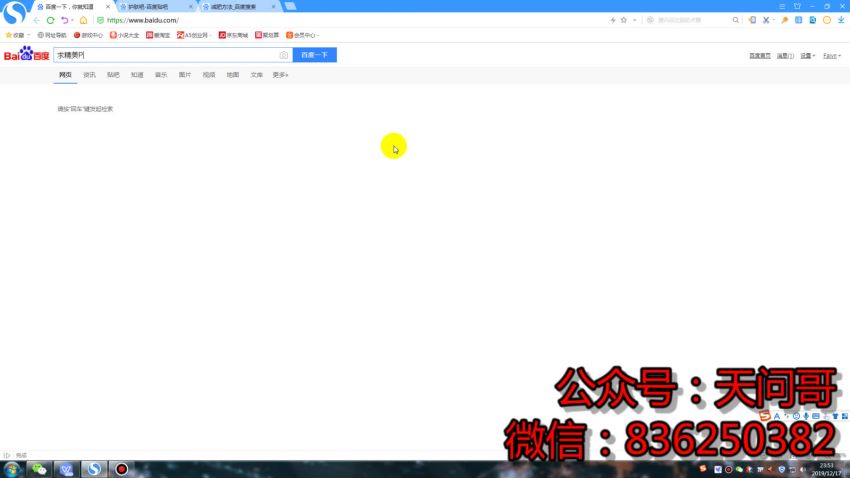
Task: Open the Taobao bookmark
Action: click(158, 35)
